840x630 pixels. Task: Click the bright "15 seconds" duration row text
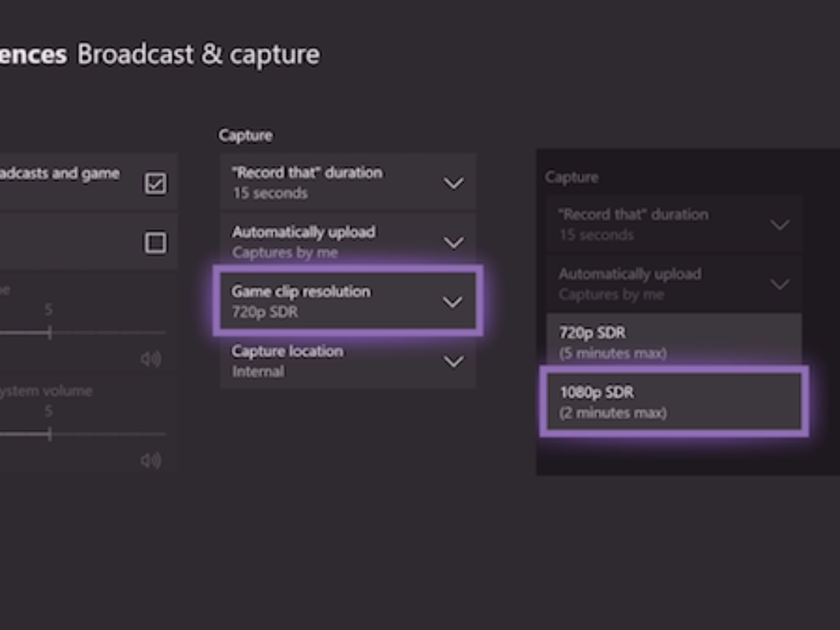coord(269,193)
